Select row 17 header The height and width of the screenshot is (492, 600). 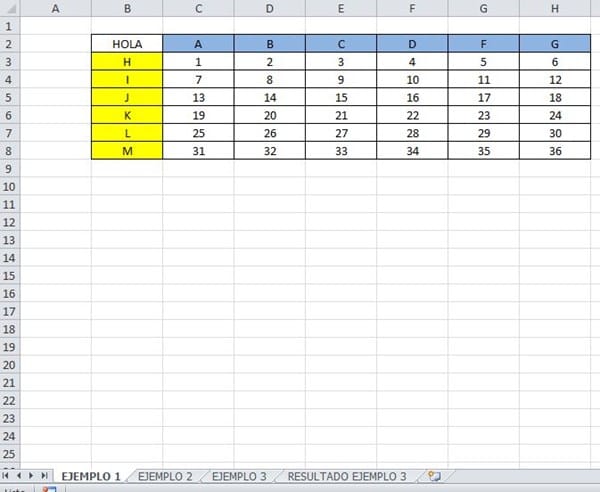pos(10,311)
